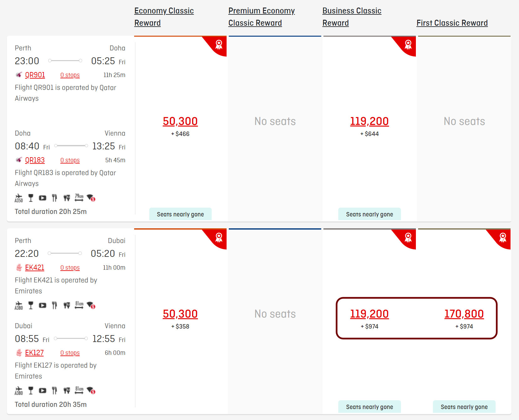519x420 pixels.
Task: Click the reward ribbon on Emirates Economy fare
Action: (x=219, y=237)
